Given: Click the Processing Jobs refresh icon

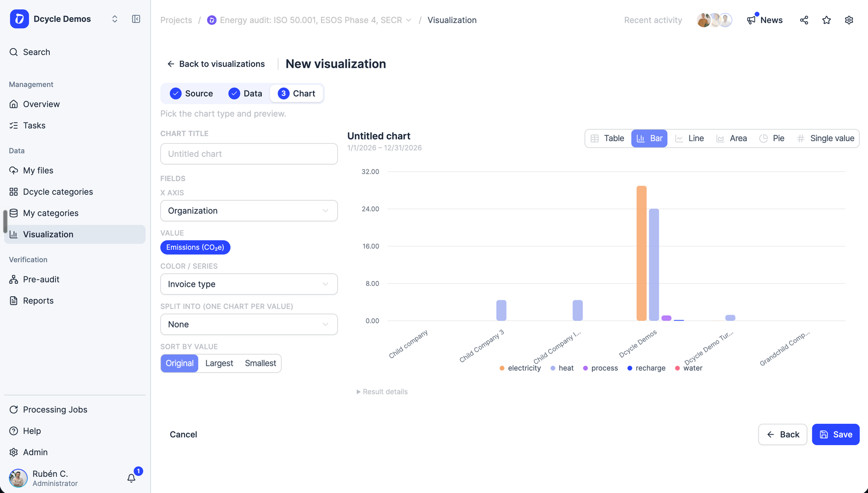Looking at the screenshot, I should 14,409.
